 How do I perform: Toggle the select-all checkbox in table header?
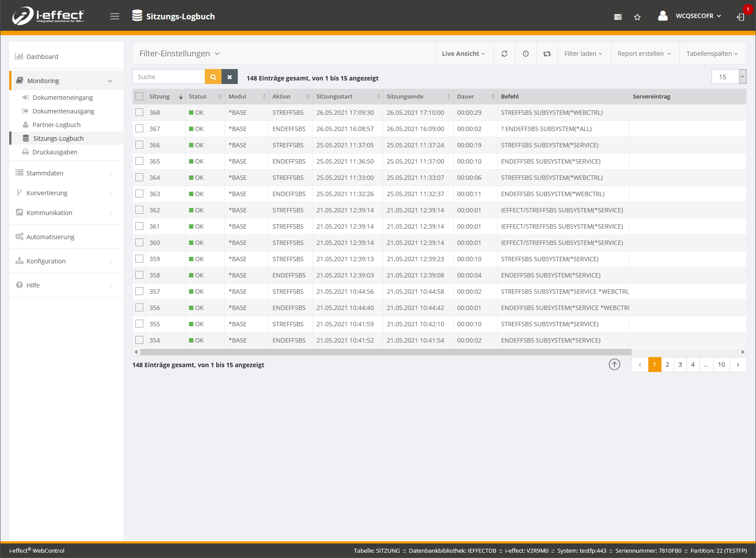(139, 96)
